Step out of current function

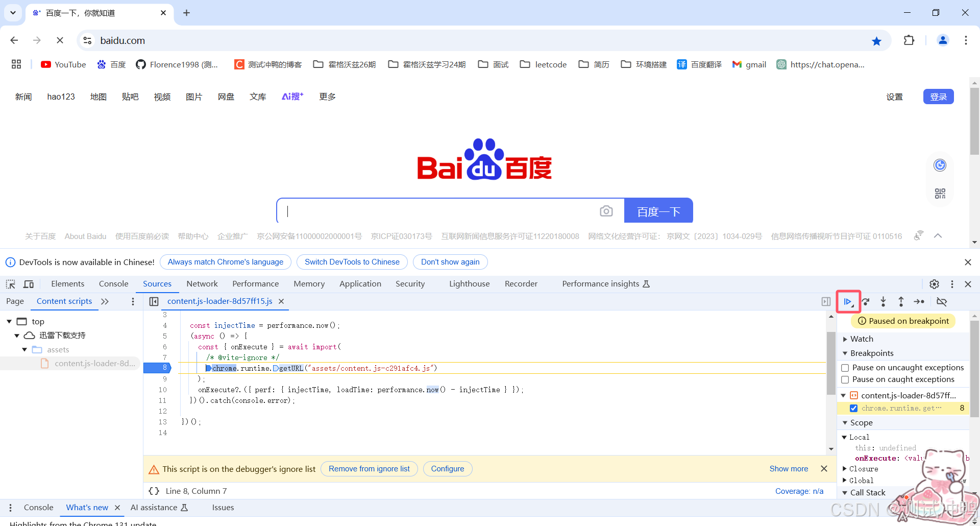point(901,302)
